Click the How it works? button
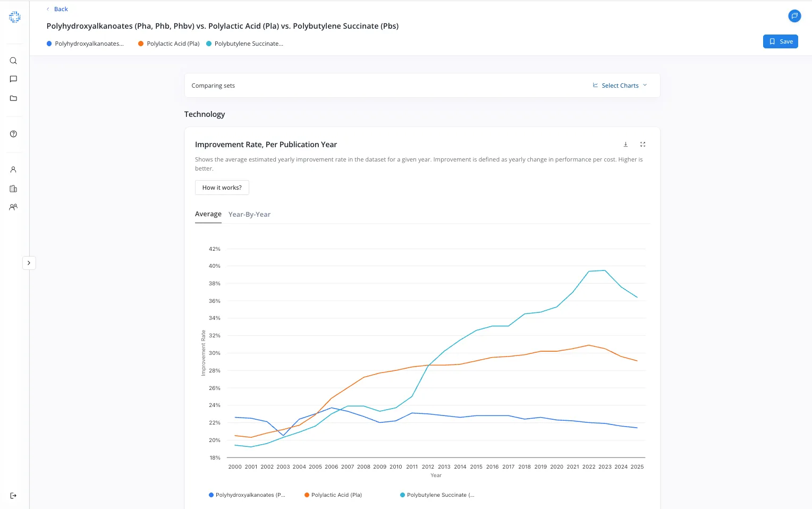The width and height of the screenshot is (812, 509). (222, 188)
